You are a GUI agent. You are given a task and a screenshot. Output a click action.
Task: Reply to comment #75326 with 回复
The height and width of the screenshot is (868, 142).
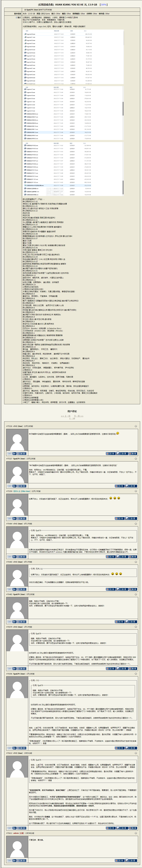(x=122, y=454)
